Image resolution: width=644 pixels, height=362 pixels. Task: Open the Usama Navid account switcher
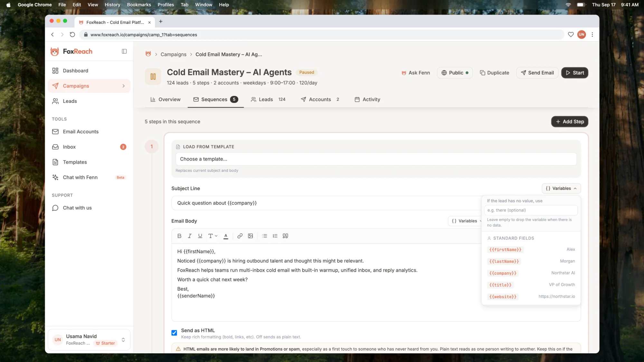pos(89,339)
